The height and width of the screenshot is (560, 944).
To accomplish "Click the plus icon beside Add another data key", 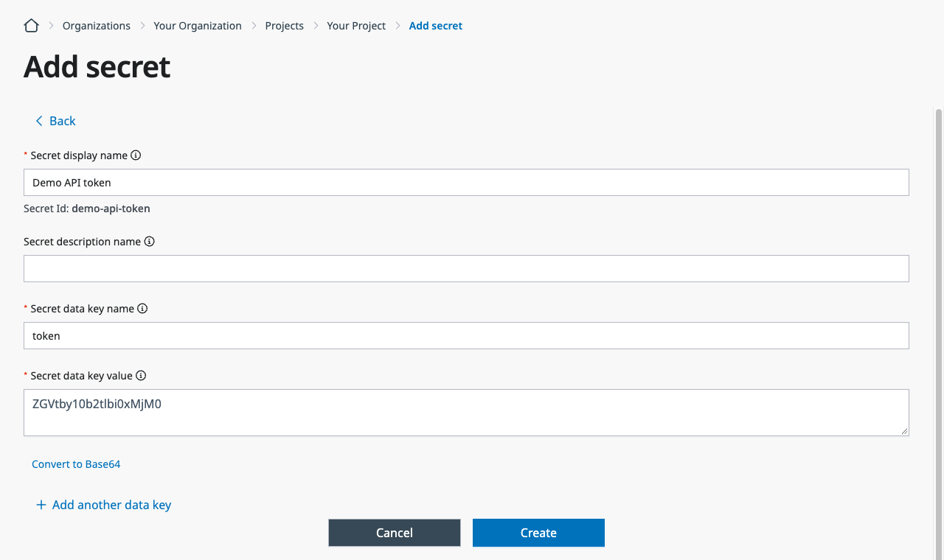I will (41, 505).
